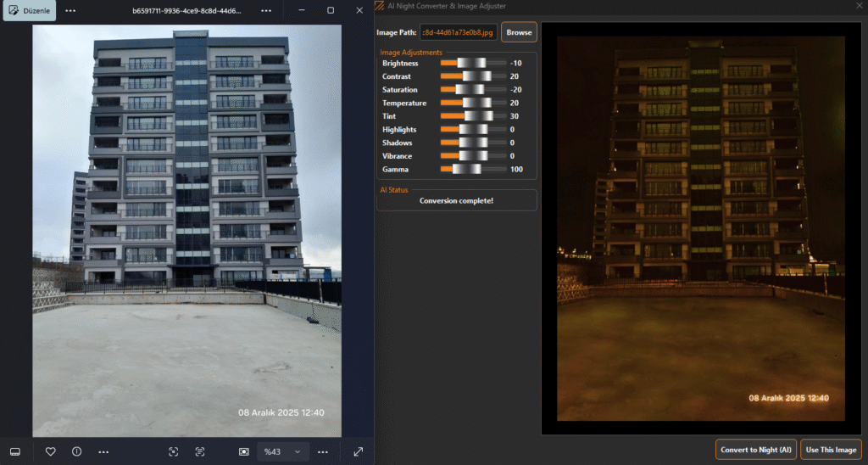Click the Brightness slider handle

click(472, 63)
